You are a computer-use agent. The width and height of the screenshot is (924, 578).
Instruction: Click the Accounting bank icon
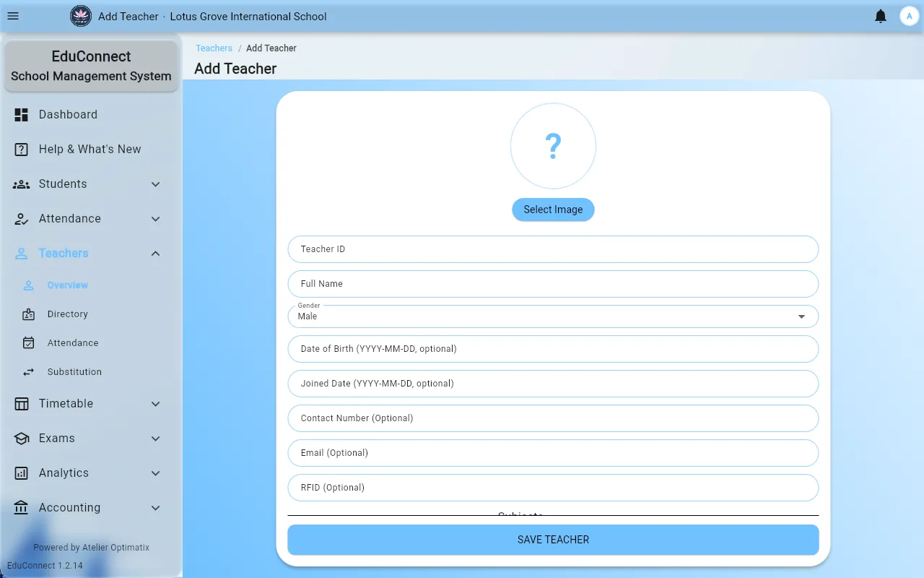22,507
